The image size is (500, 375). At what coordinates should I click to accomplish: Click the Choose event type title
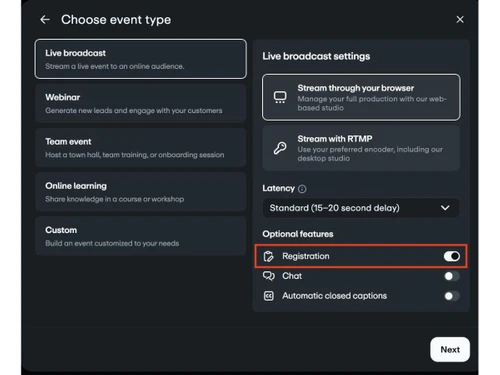116,20
